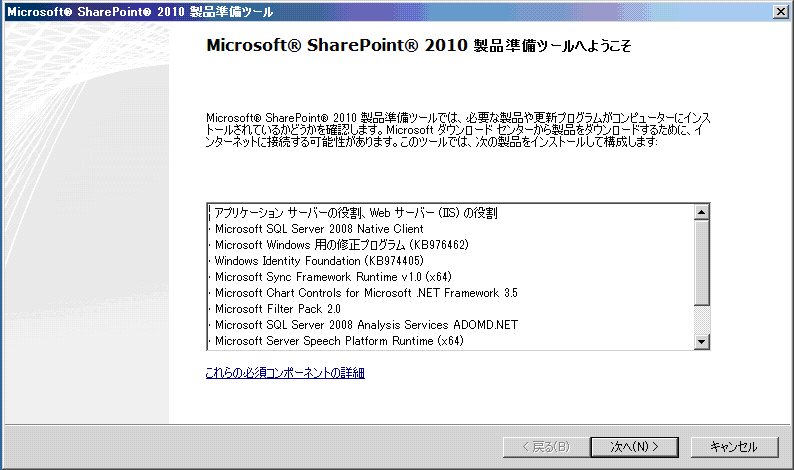Select Microsoft Filter Pack 2.0 line
Screen dimensions: 794x470
click(x=277, y=309)
